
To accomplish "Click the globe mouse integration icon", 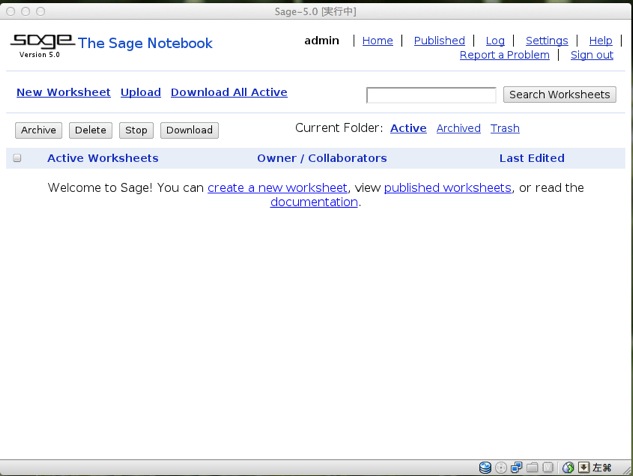I will pos(568,467).
